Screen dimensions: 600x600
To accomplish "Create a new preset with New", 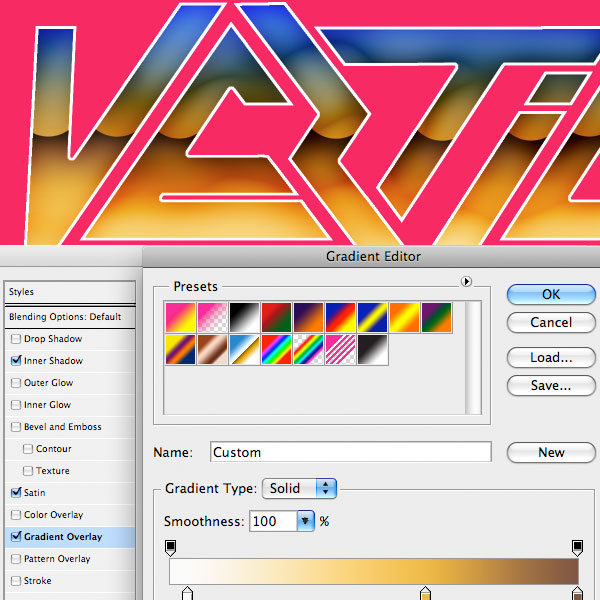I will click(551, 452).
